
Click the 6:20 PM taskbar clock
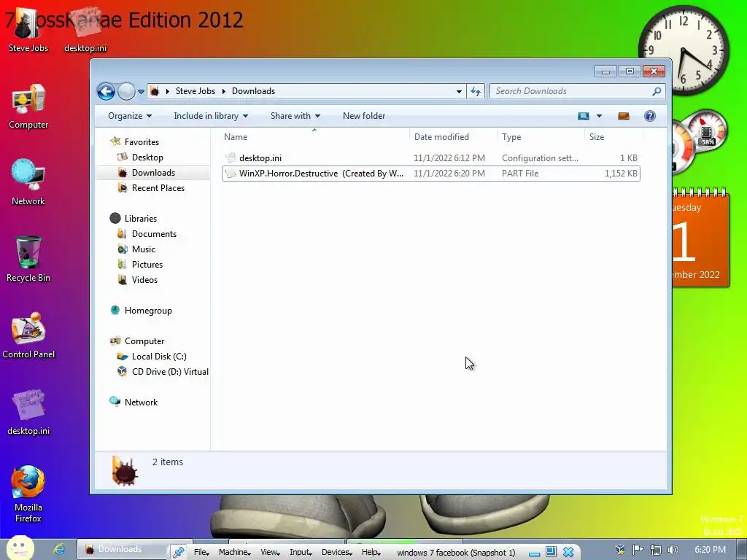coord(710,550)
